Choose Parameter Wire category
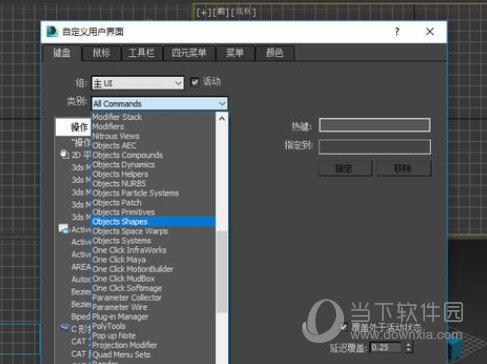Screen dimensions: 487x364 pos(153,307)
